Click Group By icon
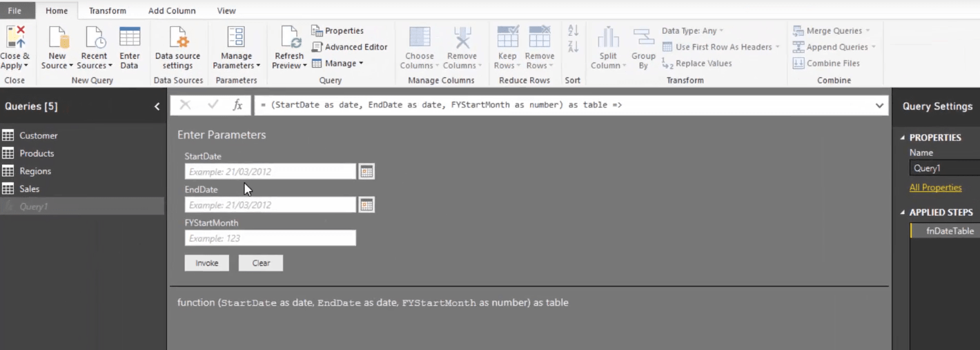 click(643, 37)
